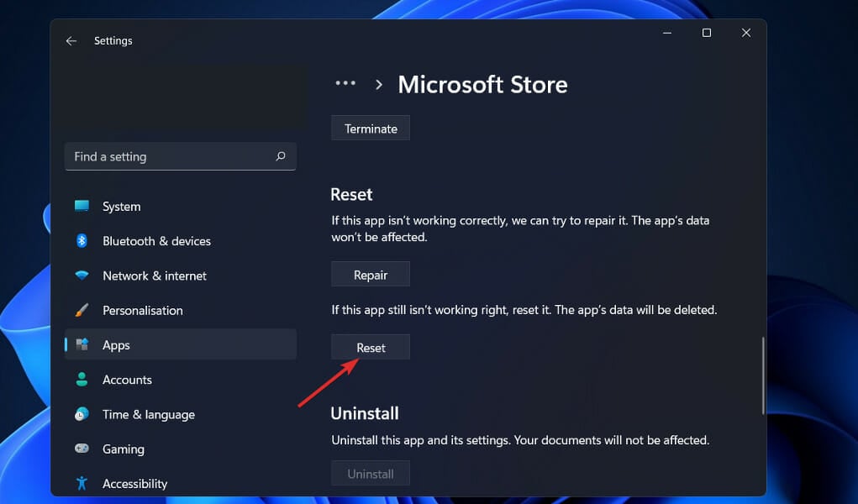
Task: Click the greyed Uninstall button
Action: tap(371, 474)
